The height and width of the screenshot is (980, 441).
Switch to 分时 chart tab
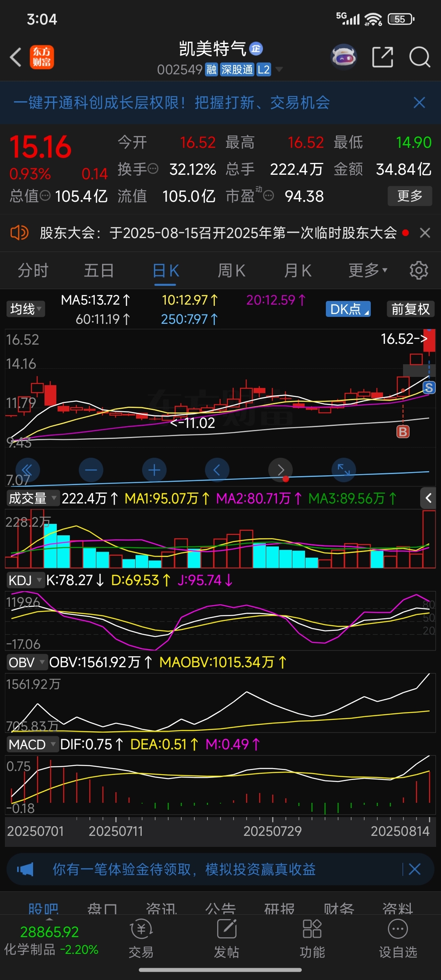33,271
